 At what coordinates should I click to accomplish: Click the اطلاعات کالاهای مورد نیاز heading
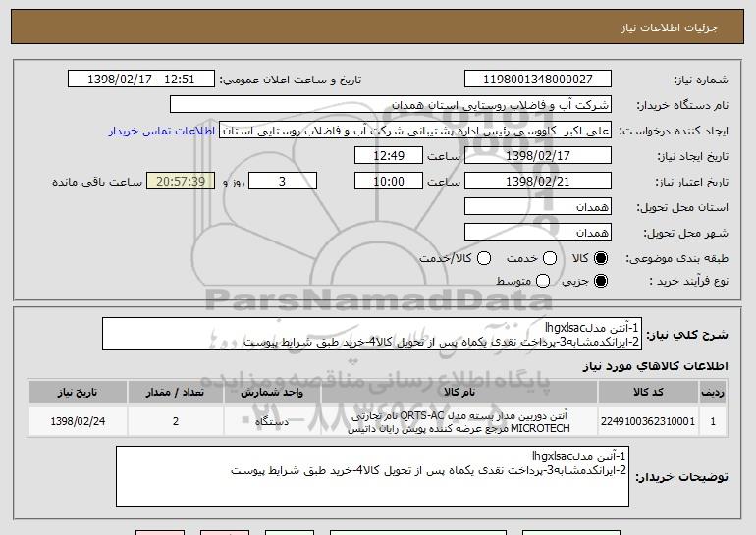(655, 366)
